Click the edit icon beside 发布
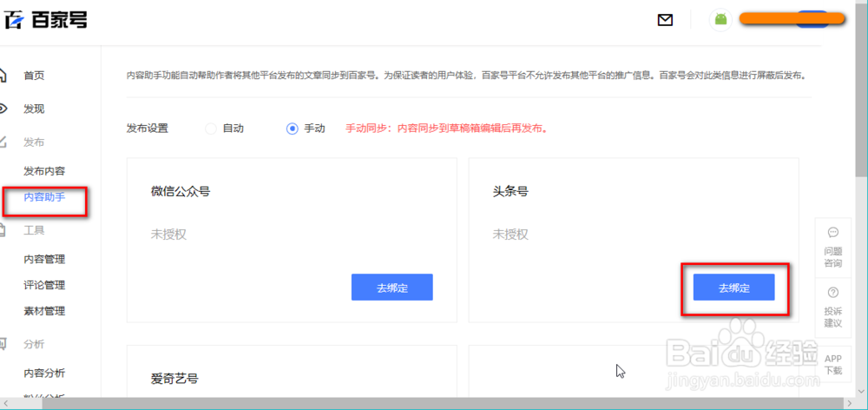This screenshot has width=868, height=410. pyautogui.click(x=3, y=142)
